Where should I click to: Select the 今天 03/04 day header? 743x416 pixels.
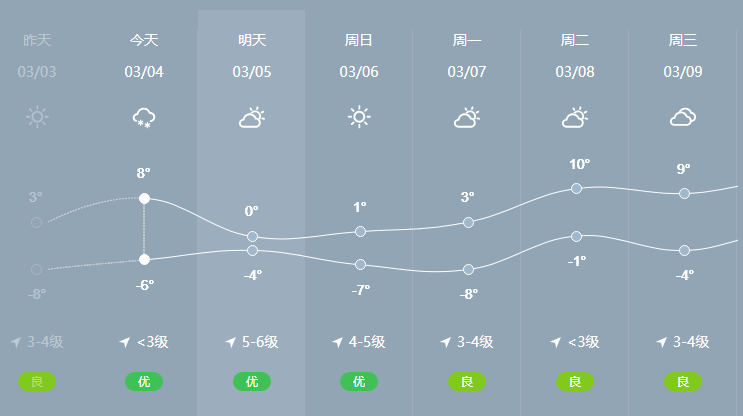[144, 55]
